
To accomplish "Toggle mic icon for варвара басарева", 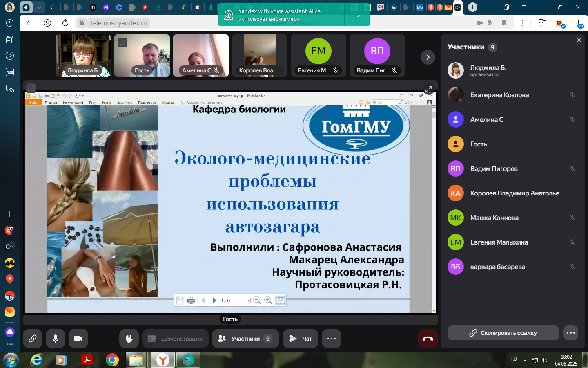I will 572,267.
